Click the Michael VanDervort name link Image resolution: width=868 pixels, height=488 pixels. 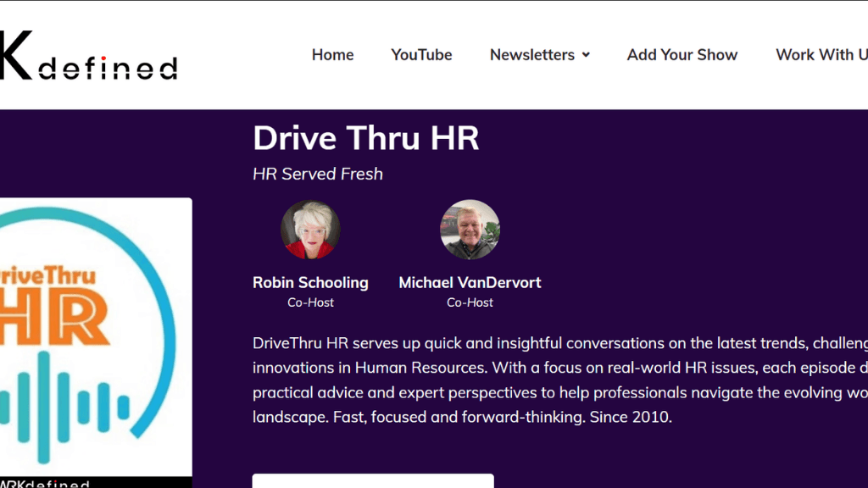click(470, 283)
